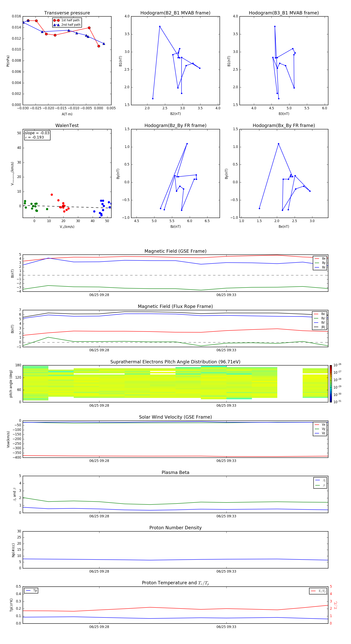The width and height of the screenshot is (351, 644).
Task: Click the 'Hodogram(B2_B1 MVAB frame)' title
Action: [175, 13]
